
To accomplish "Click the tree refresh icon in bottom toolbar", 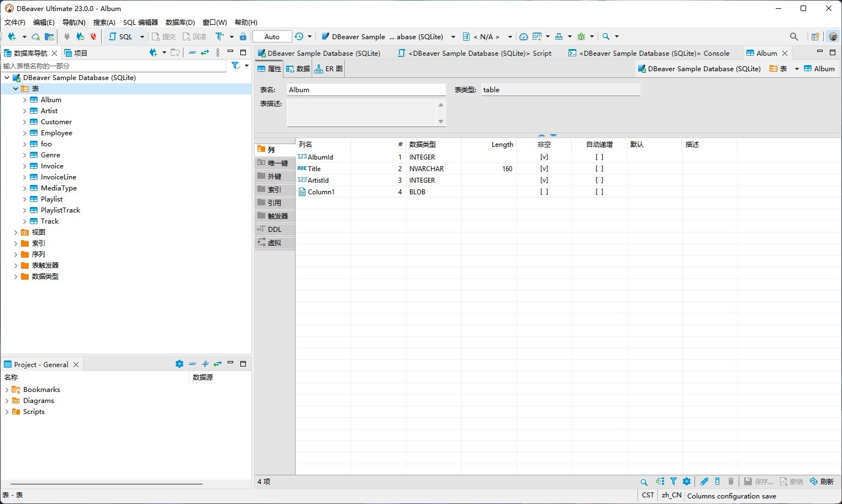I will 660,481.
